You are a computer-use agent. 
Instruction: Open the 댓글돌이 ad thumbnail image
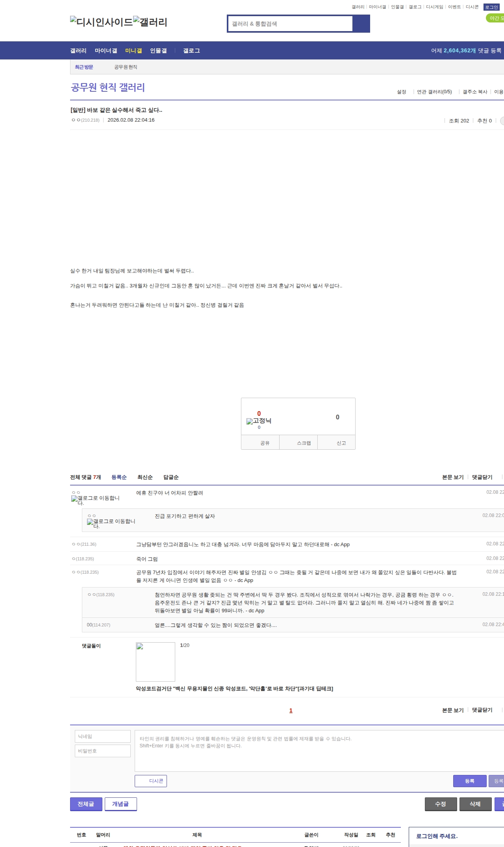point(156,662)
